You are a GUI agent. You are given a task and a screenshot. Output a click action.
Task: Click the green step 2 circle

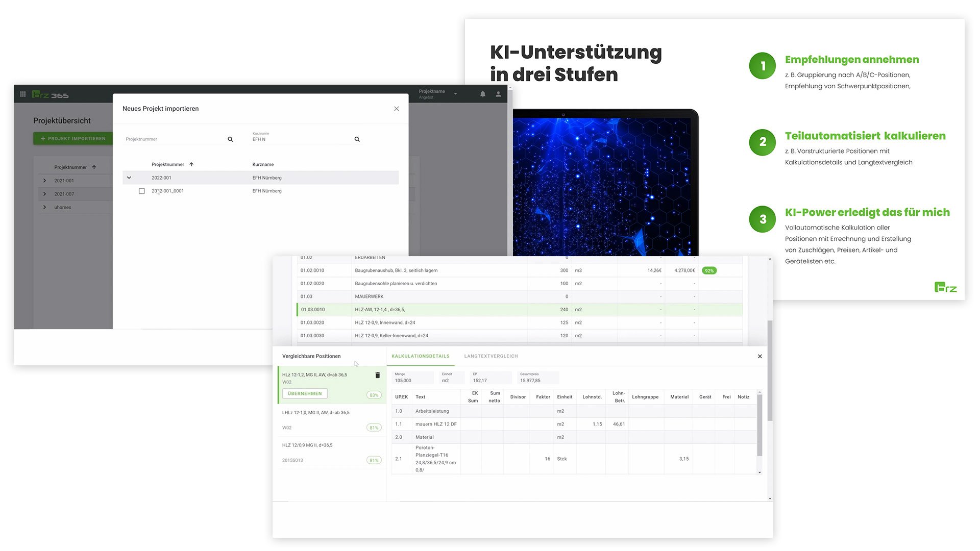[x=763, y=142]
